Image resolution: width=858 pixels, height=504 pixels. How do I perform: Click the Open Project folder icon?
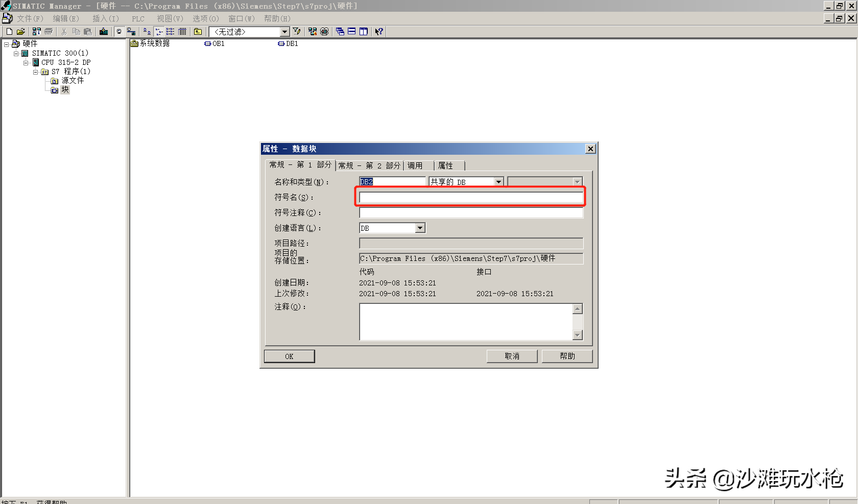[20, 32]
